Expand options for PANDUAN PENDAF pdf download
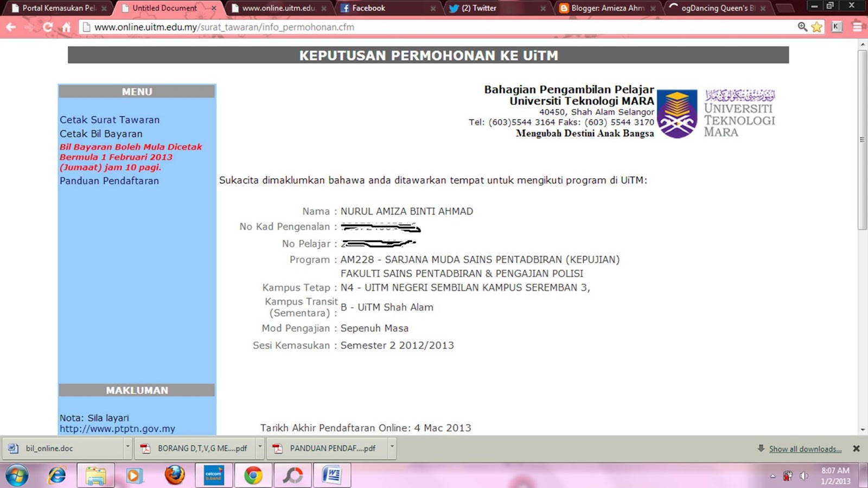Screen dimensions: 868x488 392,448
